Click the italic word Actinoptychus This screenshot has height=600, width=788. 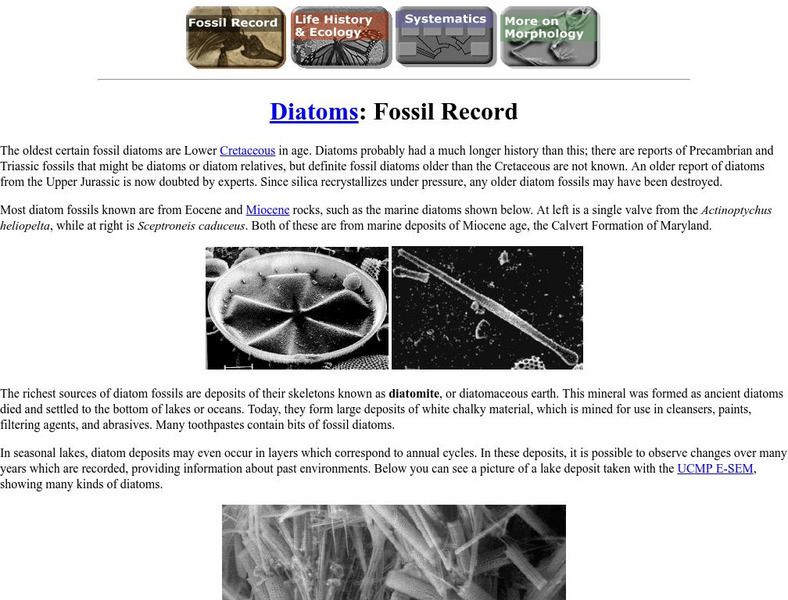[736, 210]
